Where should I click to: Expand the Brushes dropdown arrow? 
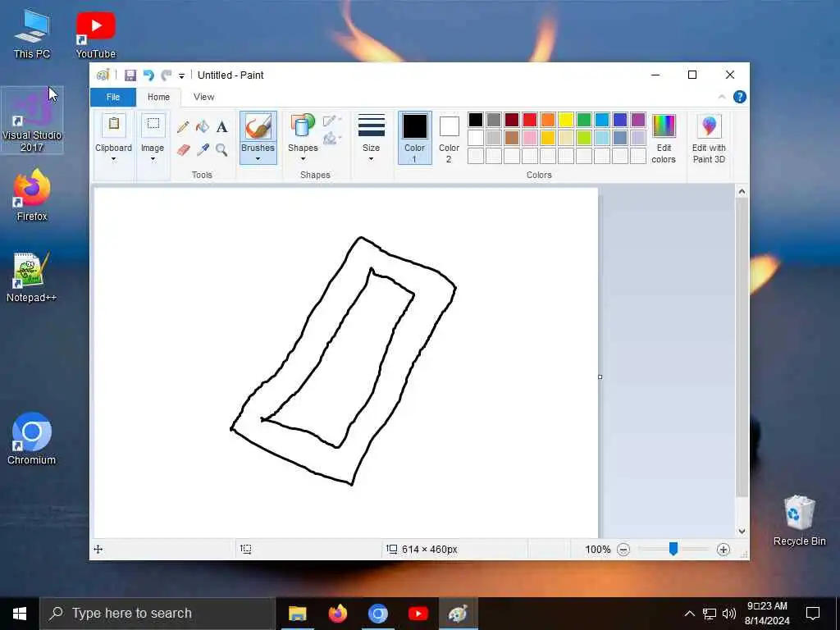258,159
